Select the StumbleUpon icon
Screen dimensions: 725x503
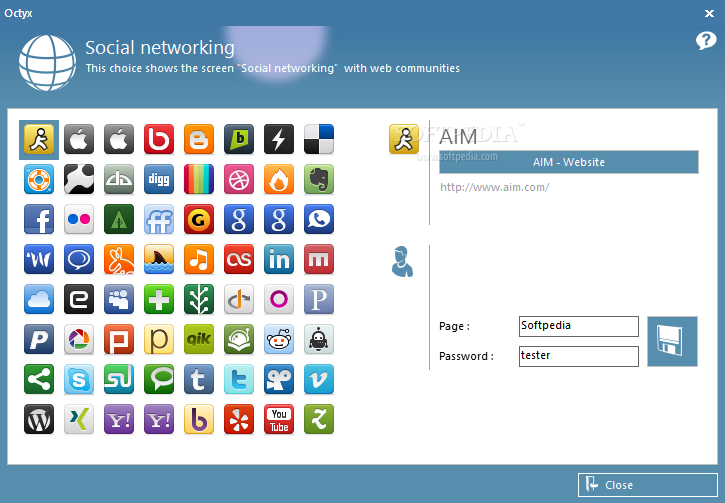(x=119, y=379)
